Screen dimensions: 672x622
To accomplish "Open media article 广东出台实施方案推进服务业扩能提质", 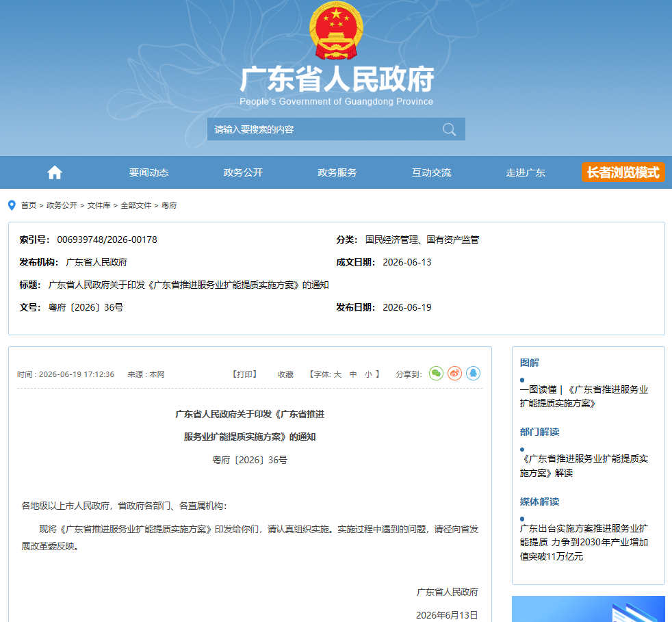I will pyautogui.click(x=584, y=542).
